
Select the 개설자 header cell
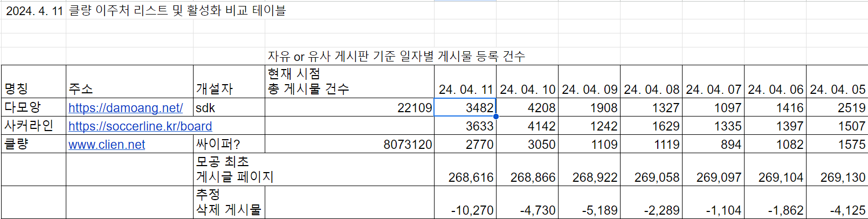(229, 81)
